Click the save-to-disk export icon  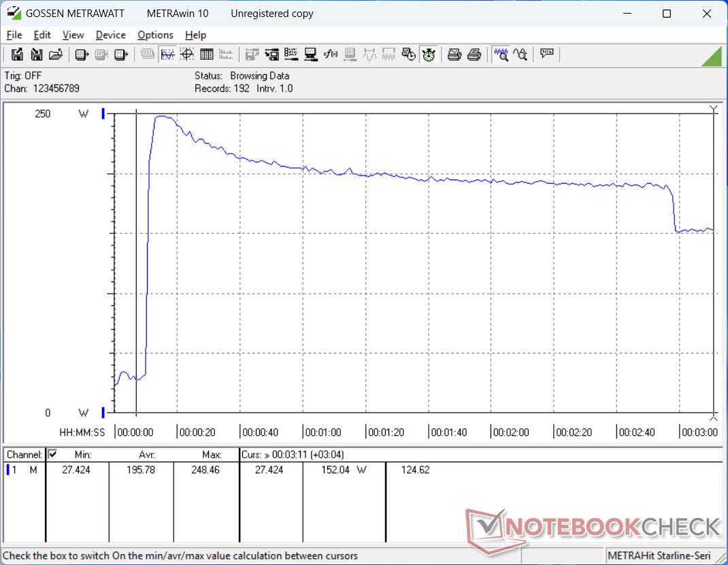[17, 55]
